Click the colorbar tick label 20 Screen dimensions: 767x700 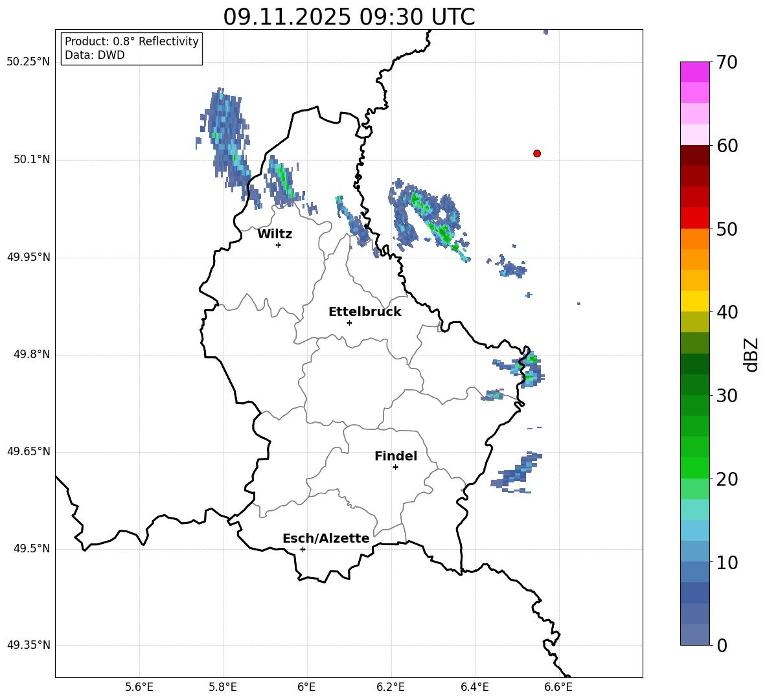pyautogui.click(x=727, y=479)
